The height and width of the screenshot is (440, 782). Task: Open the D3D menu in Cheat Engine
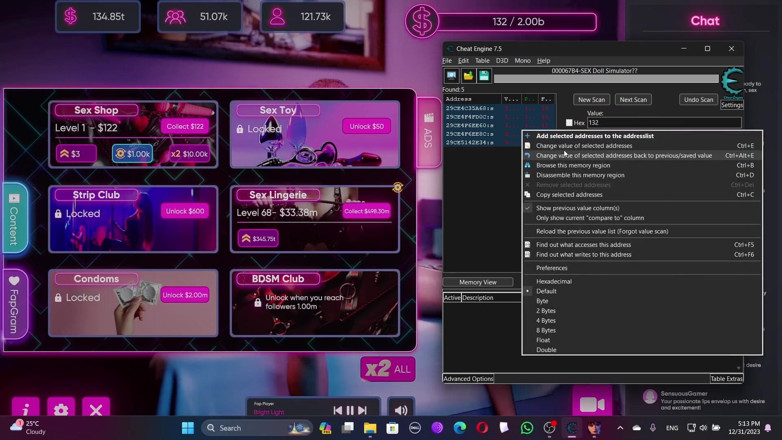coord(502,61)
